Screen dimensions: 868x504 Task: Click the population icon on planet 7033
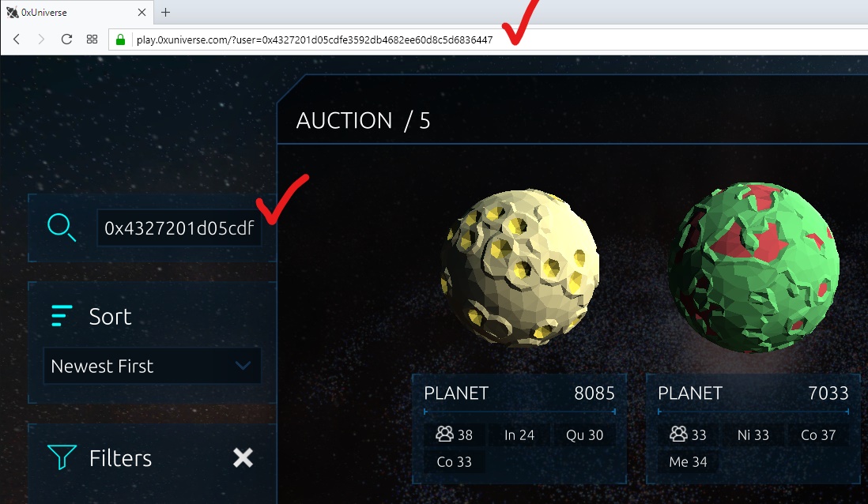tap(679, 434)
